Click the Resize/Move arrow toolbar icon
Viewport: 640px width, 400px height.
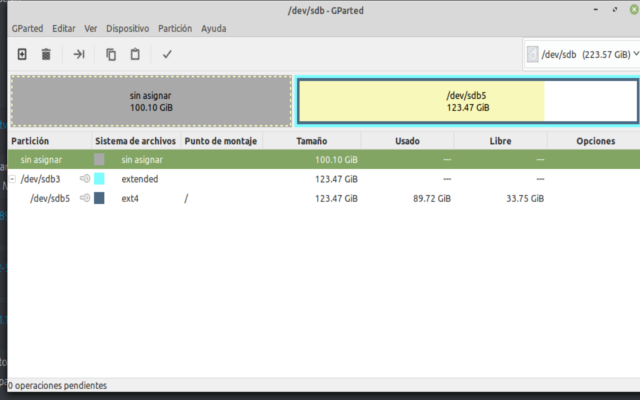point(79,54)
